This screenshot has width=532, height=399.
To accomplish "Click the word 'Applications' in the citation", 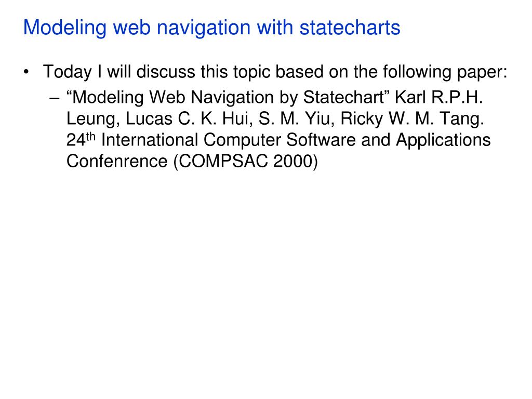I will point(443,140).
